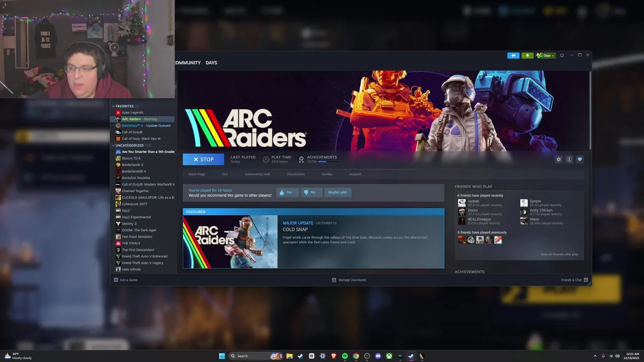Screen dimensions: 644x362
Task: Open the Days account dropdown
Action: [545, 55]
